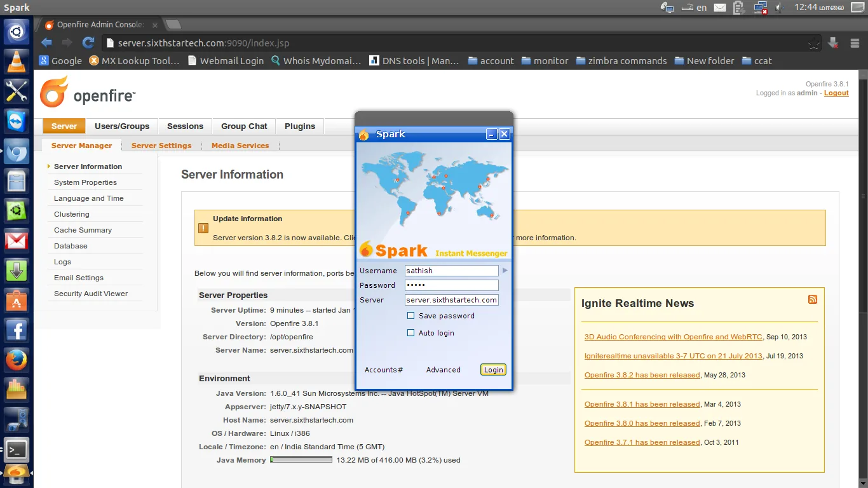Open the file manager drawer icon in dock
Image resolution: width=868 pixels, height=488 pixels.
pyautogui.click(x=17, y=181)
